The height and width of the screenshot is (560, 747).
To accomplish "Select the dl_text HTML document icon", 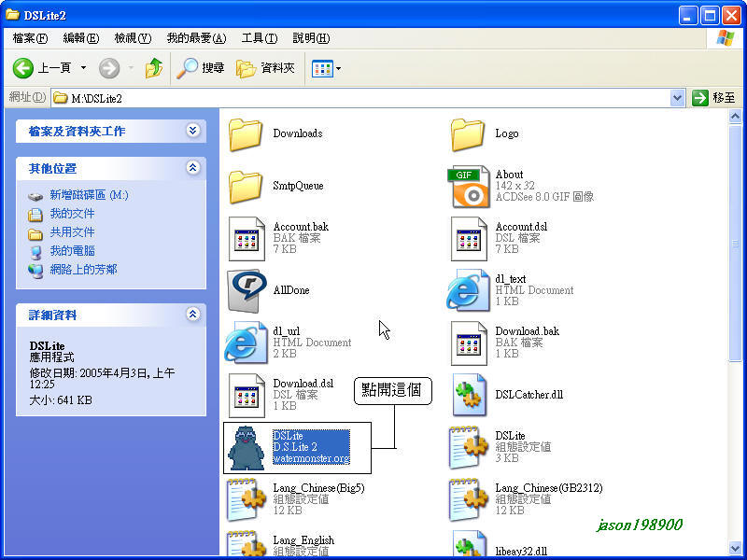I will click(468, 290).
